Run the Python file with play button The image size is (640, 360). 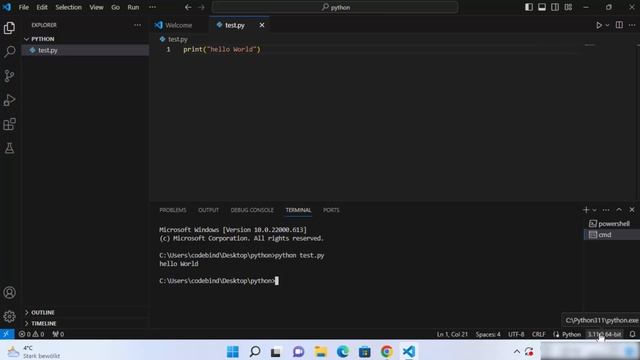(x=598, y=25)
